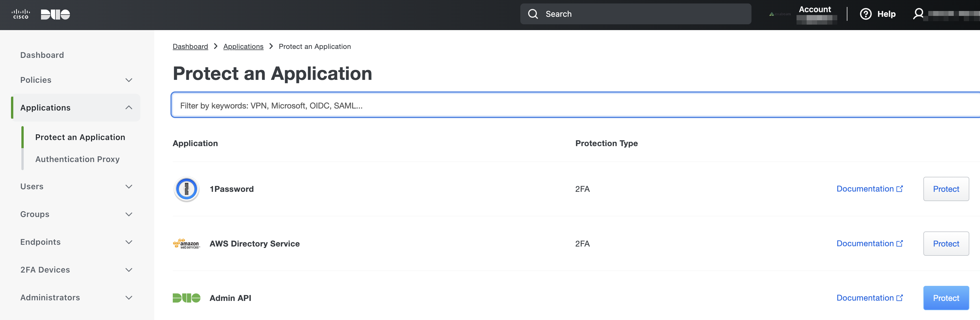Click the Duo logo in header

tap(55, 14)
